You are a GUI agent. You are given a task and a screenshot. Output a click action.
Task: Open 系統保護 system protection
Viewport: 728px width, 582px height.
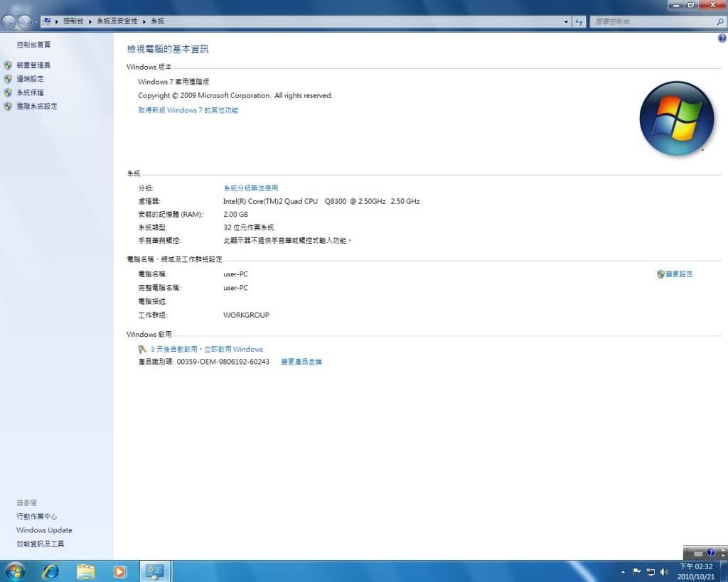30,92
